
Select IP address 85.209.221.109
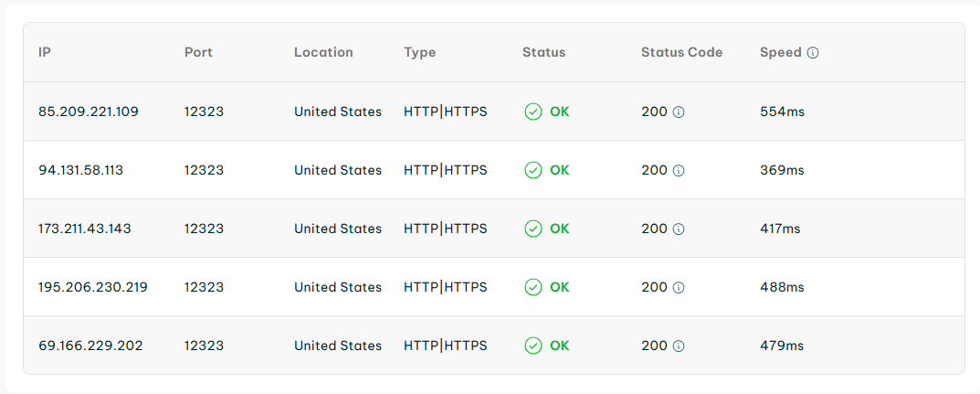88,112
